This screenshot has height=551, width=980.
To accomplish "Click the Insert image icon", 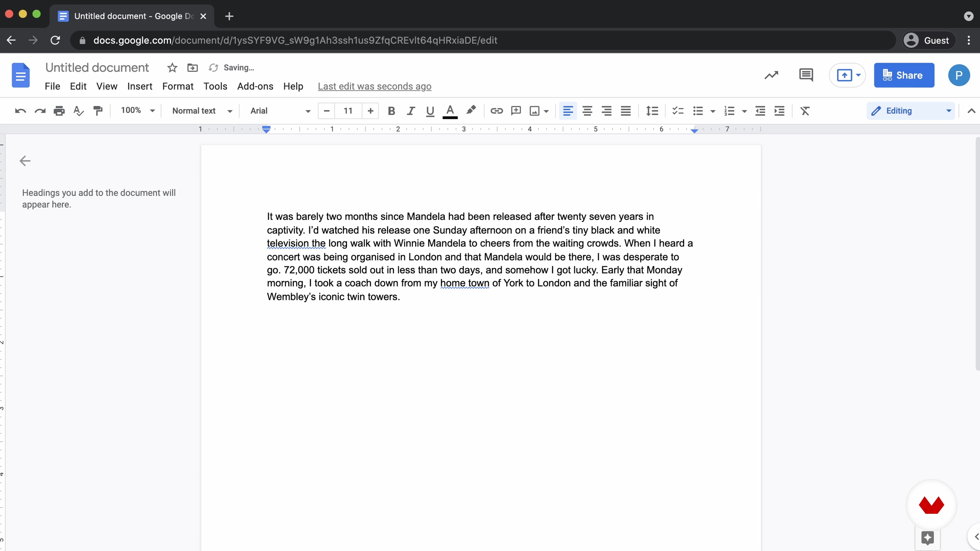I will coord(534,111).
